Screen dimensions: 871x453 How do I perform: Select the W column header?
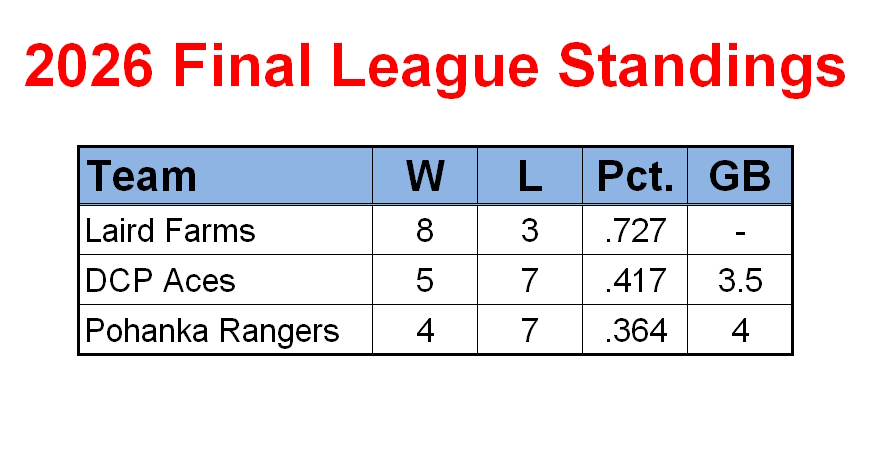pyautogui.click(x=425, y=176)
